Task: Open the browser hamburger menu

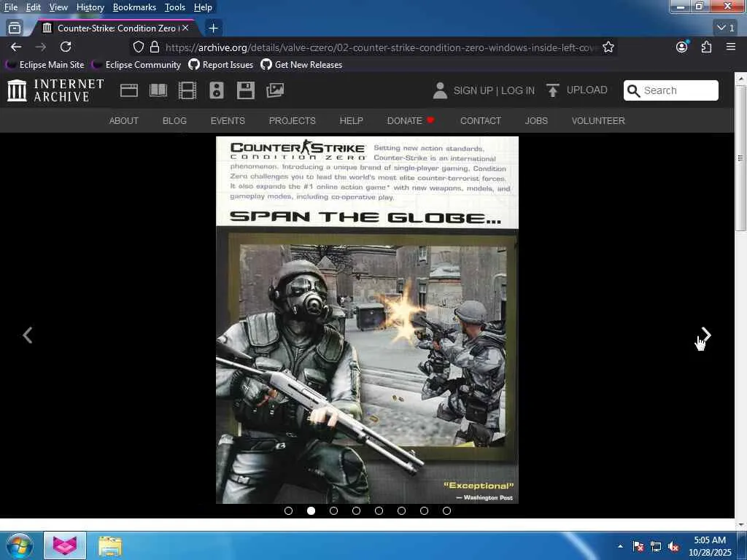Action: coord(731,47)
